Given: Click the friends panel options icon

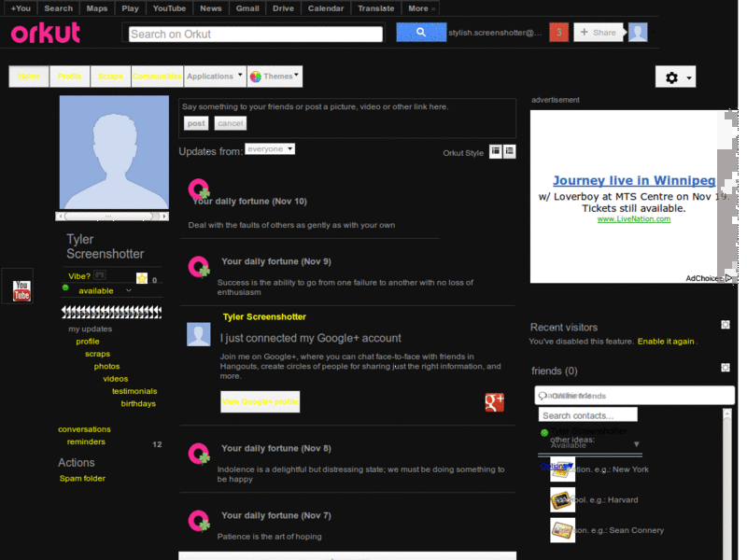Looking at the screenshot, I should pyautogui.click(x=726, y=368).
